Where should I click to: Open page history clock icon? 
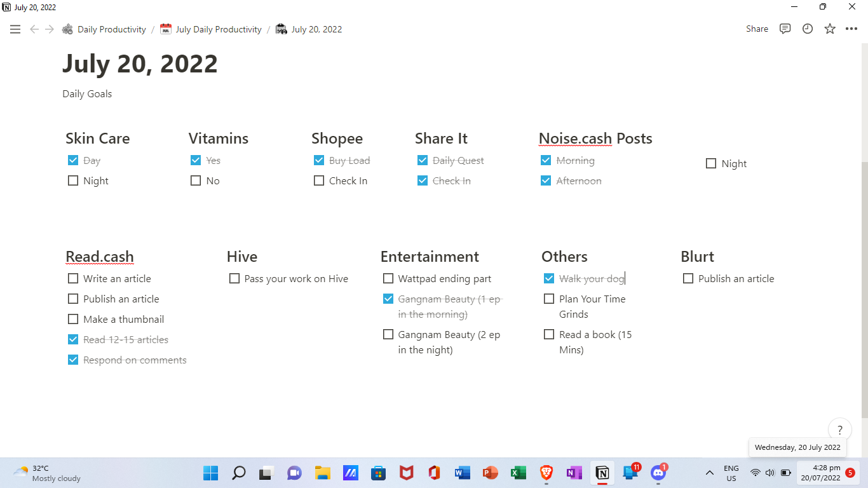coord(808,29)
